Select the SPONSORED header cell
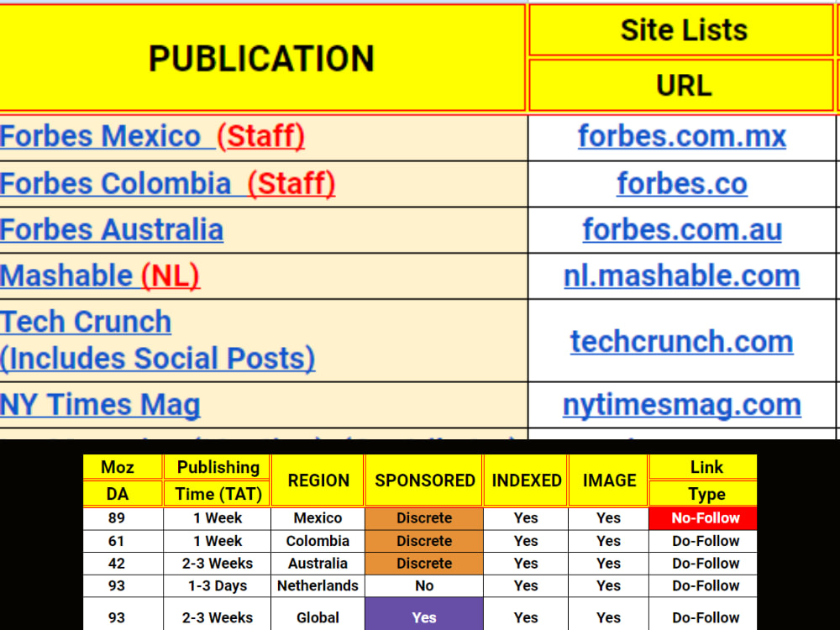The height and width of the screenshot is (630, 840). coord(423,480)
